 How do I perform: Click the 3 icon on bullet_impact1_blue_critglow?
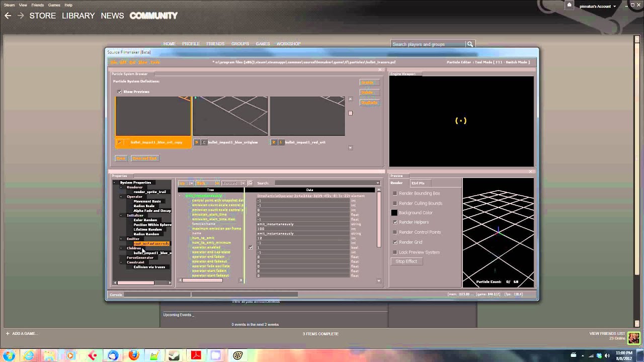pos(197,142)
